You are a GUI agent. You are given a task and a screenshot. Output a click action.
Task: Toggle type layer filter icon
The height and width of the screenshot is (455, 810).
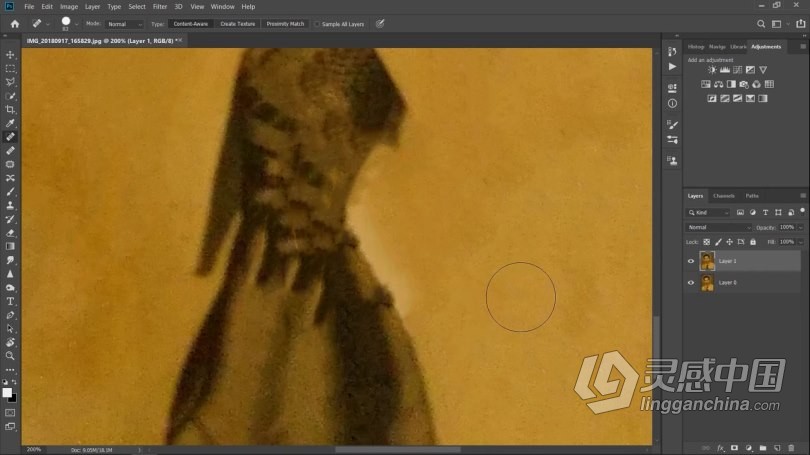point(766,212)
